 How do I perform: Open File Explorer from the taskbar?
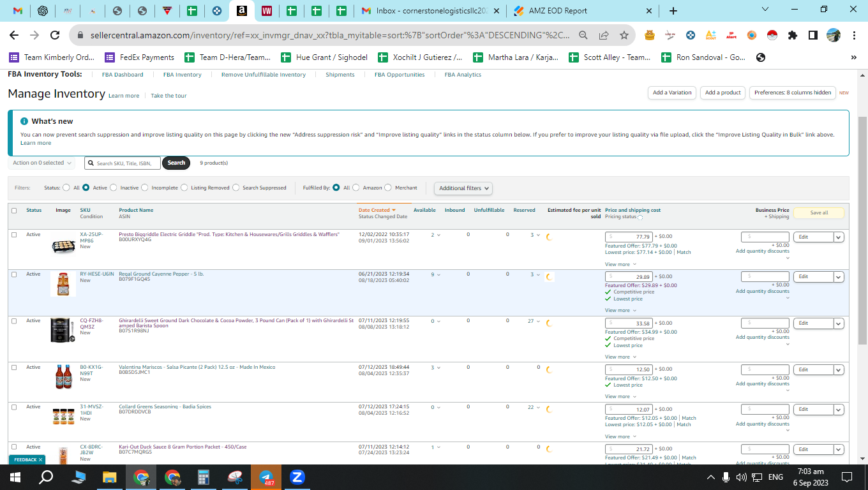click(x=110, y=477)
